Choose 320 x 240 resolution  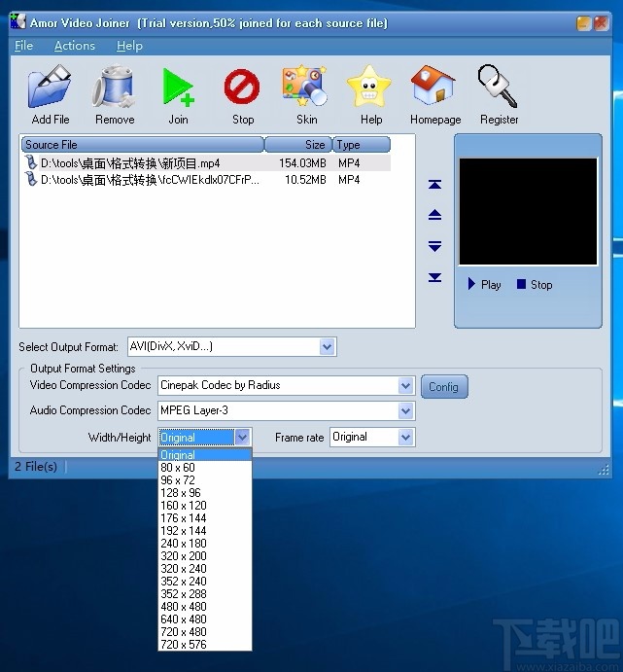click(x=205, y=569)
